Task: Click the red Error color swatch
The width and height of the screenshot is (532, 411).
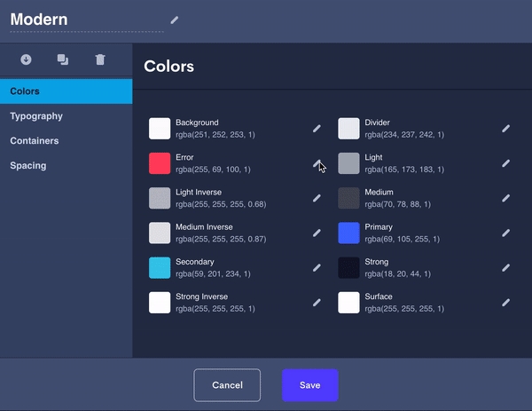Action: point(160,163)
